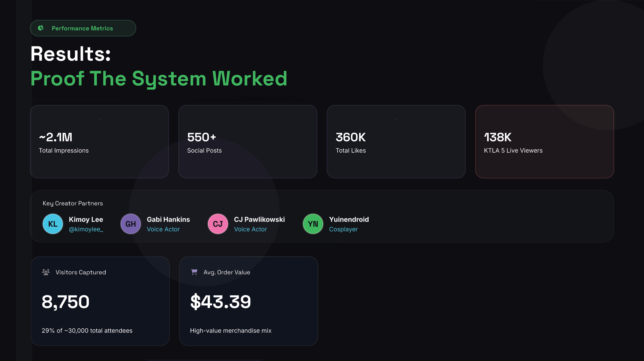644x361 pixels.
Task: Click the shopping cart icon
Action: pos(194,272)
